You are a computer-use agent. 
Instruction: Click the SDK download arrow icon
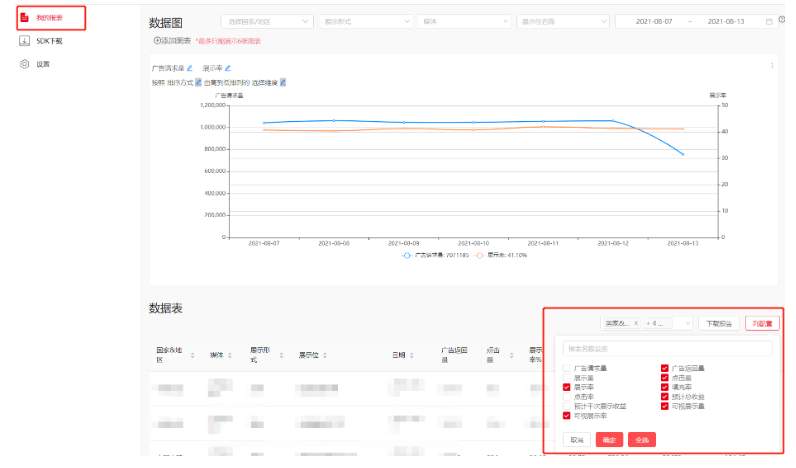pyautogui.click(x=24, y=41)
